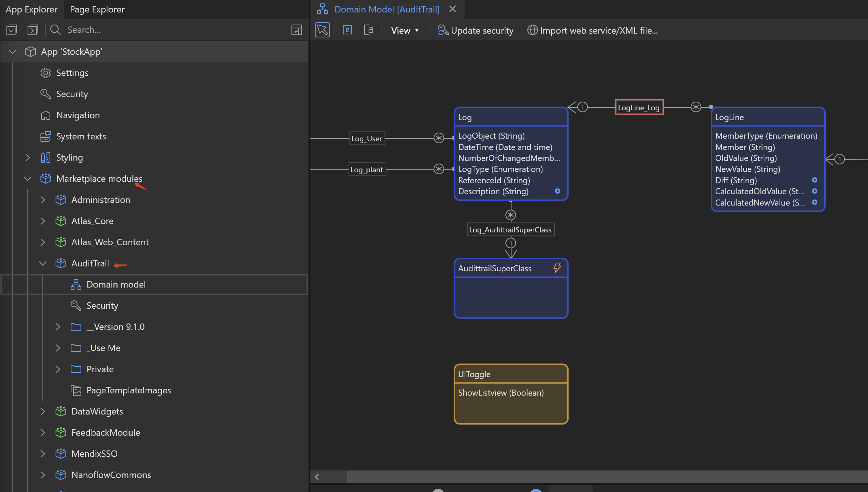Click the Atlas_Core module icon
This screenshot has height=492, width=868.
pos(60,221)
